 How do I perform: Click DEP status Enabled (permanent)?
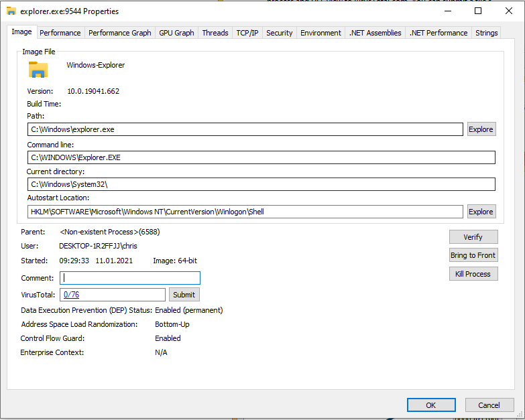[189, 310]
